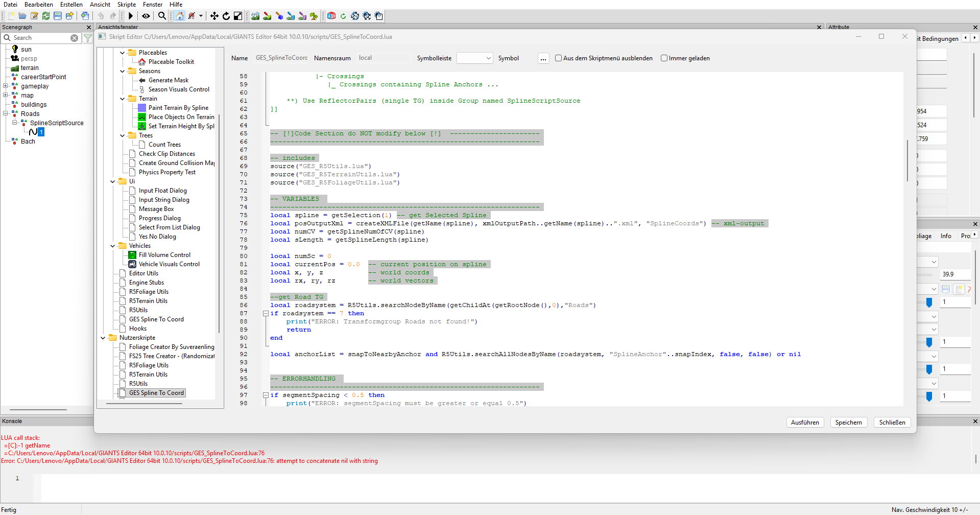This screenshot has width=980, height=515.
Task: Open the Hilfe menu
Action: [176, 5]
